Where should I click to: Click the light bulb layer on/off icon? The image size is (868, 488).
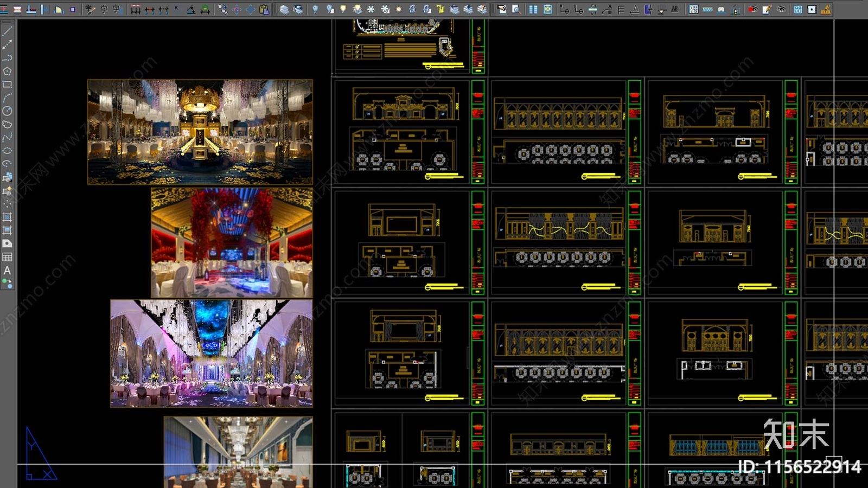(343, 9)
